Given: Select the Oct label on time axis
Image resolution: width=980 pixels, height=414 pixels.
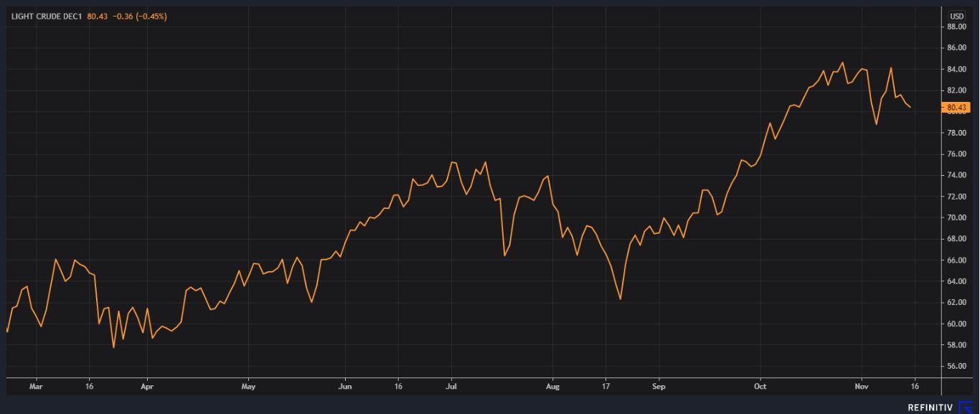Looking at the screenshot, I should [760, 387].
